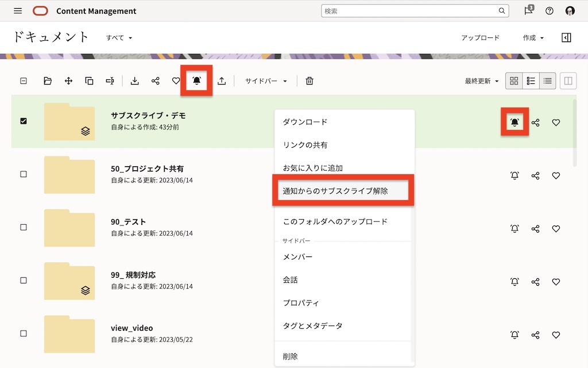
Task: Check the box for 50_プロジェクト共有 folder
Action: (x=24, y=174)
